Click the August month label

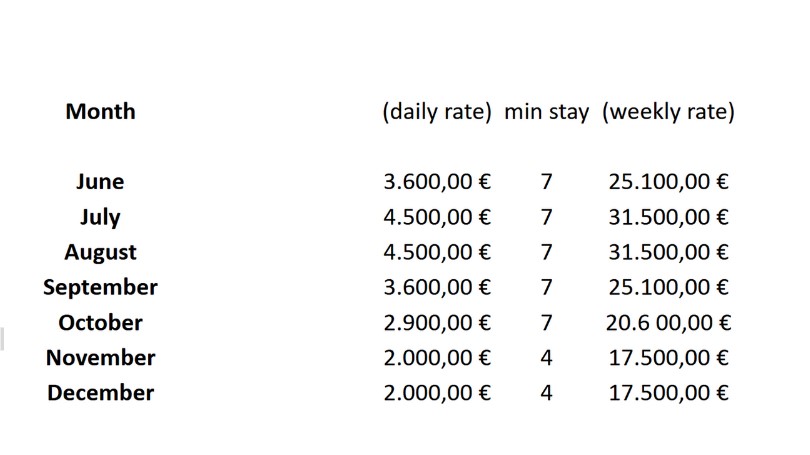pyautogui.click(x=100, y=252)
